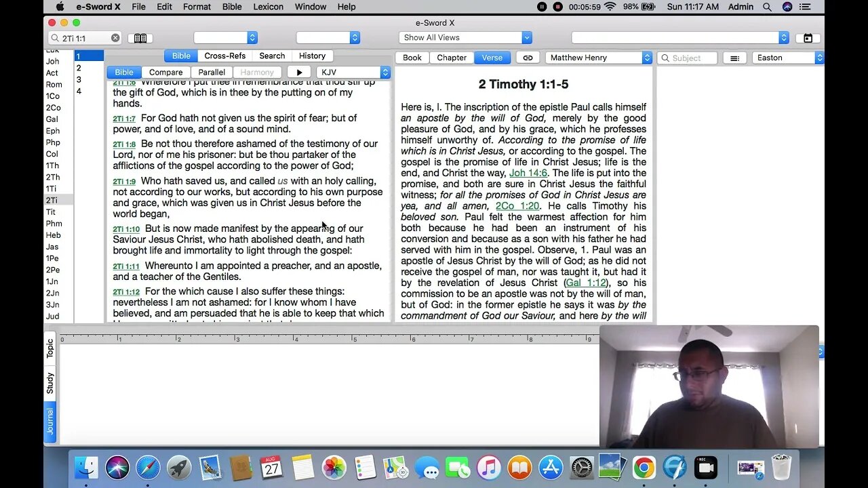
Task: Click the 2Ti 1:11 verse link
Action: [x=126, y=266]
